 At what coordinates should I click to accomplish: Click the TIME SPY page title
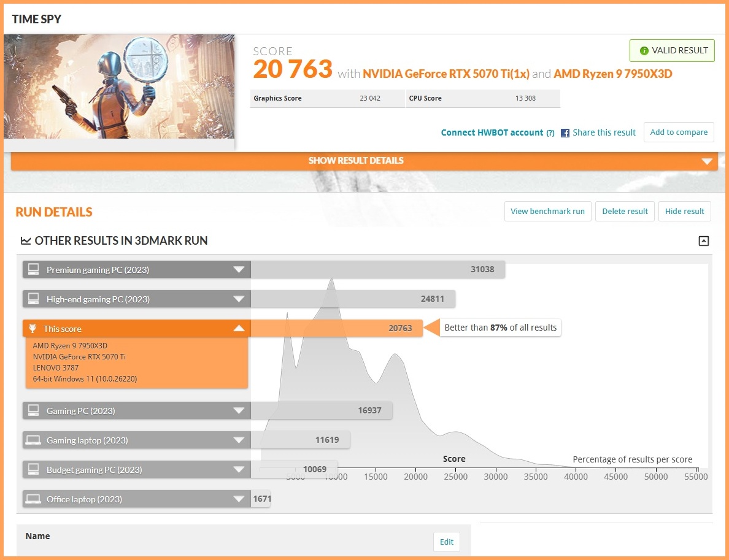[x=37, y=19]
